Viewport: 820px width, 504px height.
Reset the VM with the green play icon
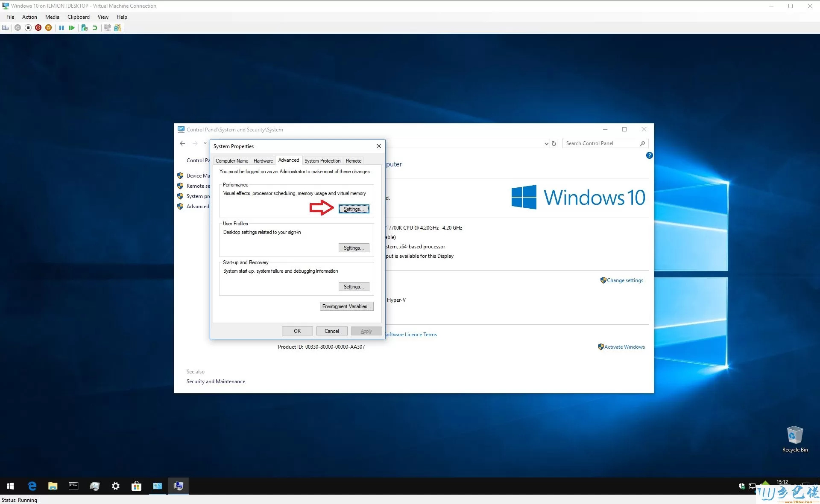coord(72,28)
